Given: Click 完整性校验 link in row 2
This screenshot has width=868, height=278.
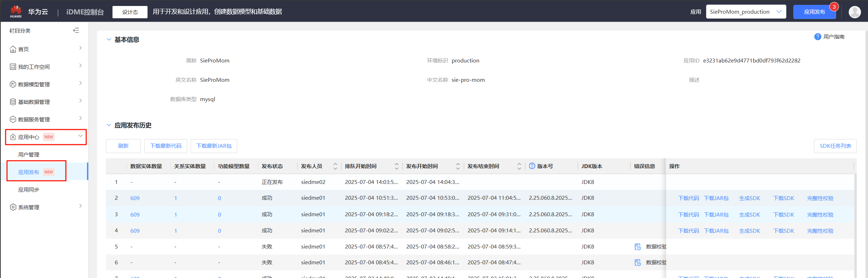Looking at the screenshot, I should click(820, 198).
